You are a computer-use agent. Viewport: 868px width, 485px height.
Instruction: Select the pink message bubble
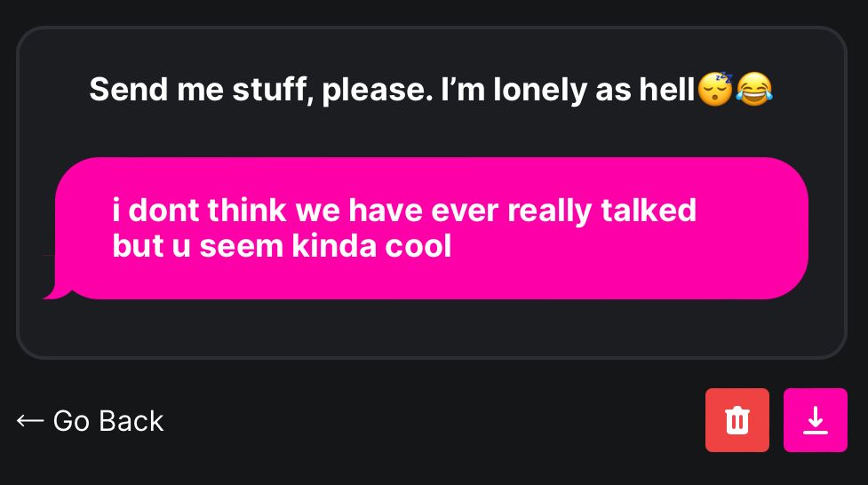tap(432, 228)
